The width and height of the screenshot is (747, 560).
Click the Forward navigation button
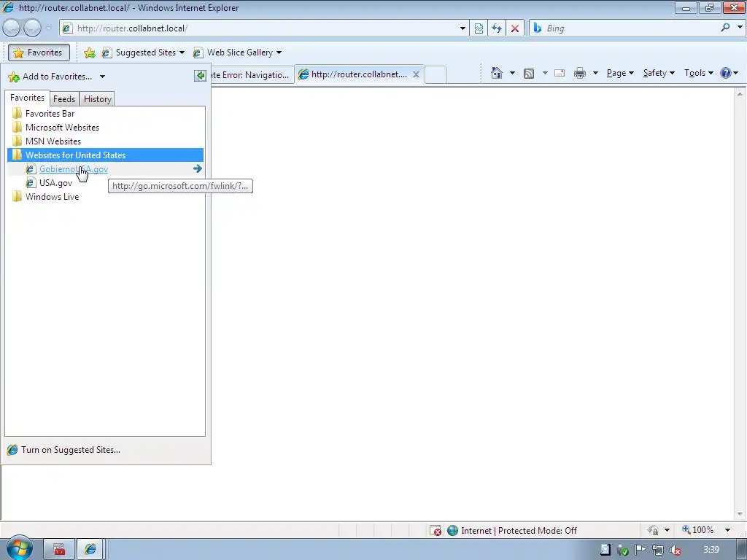pos(32,28)
